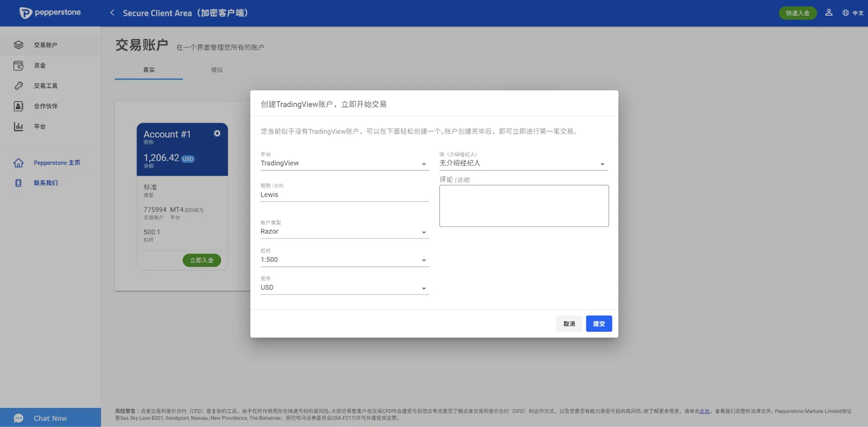Screen dimensions: 868x427
Task: Open the 货币 USD dropdown
Action: (344, 288)
